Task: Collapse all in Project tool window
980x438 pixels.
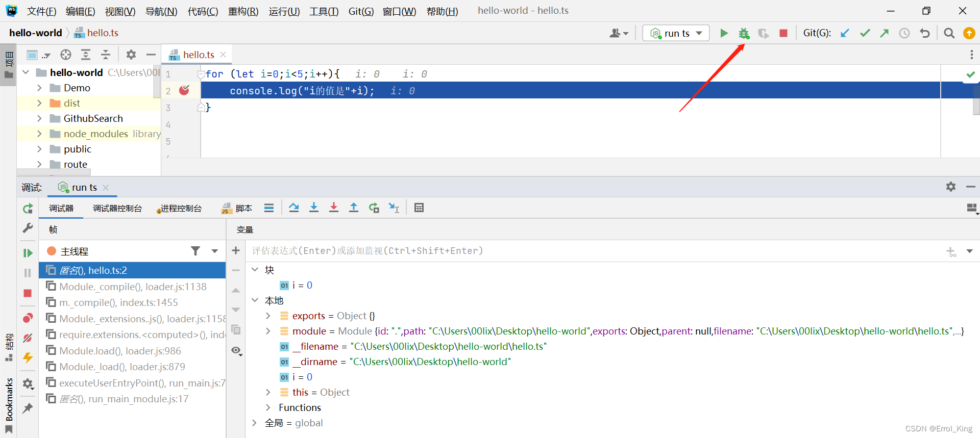Action: pyautogui.click(x=105, y=55)
